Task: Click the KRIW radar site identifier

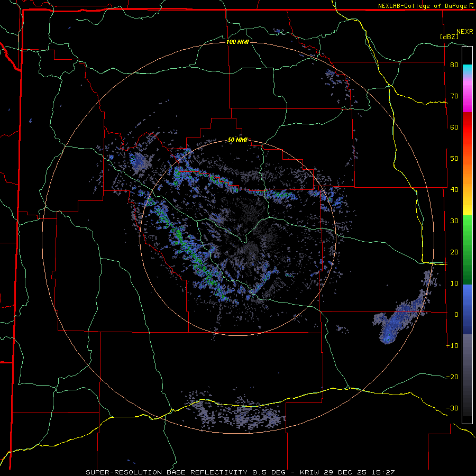Action: coord(309,472)
